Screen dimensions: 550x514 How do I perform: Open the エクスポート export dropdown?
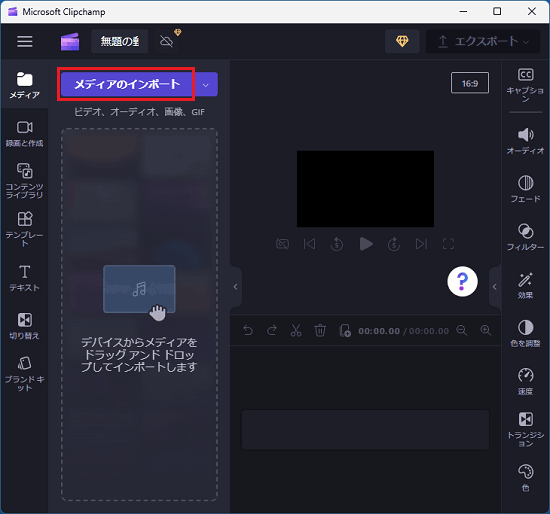pyautogui.click(x=483, y=41)
